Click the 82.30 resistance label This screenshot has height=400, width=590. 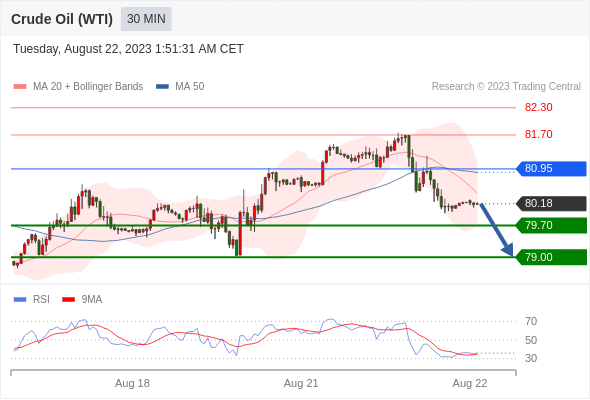pos(538,107)
